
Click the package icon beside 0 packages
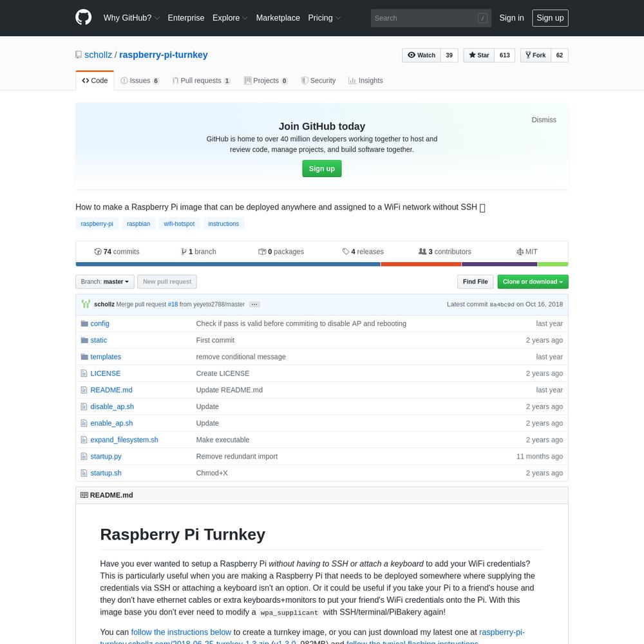coord(262,252)
